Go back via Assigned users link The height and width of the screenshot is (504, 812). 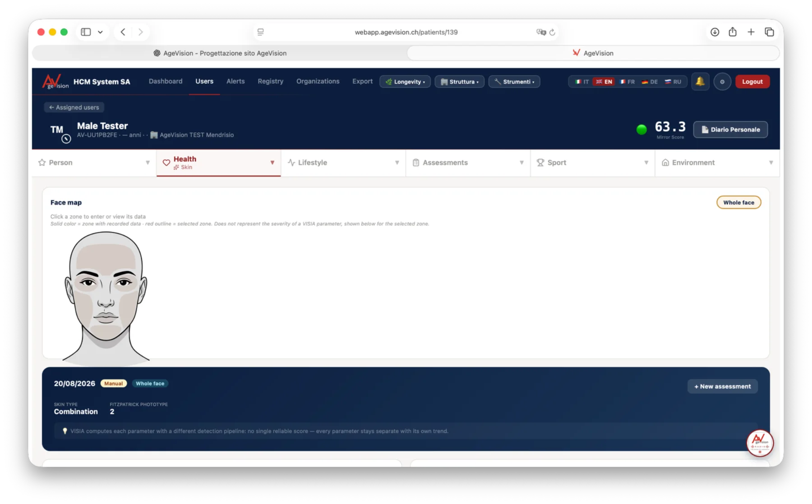point(74,107)
